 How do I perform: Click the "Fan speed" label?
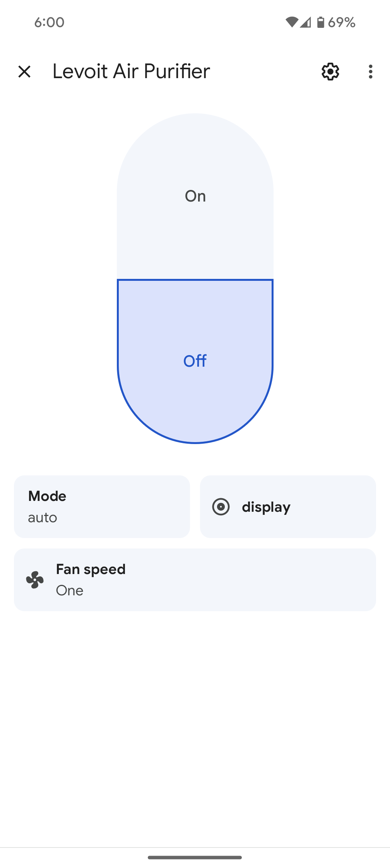(91, 569)
